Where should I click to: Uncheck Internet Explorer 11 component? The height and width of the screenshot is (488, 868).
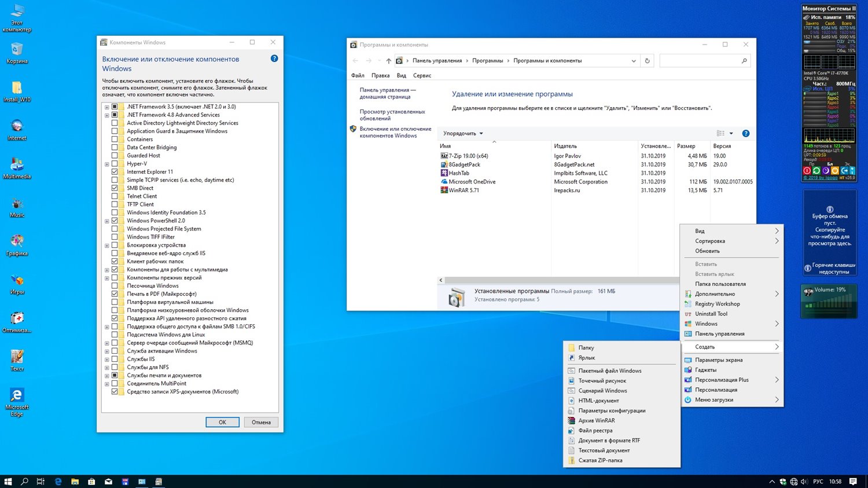click(115, 171)
